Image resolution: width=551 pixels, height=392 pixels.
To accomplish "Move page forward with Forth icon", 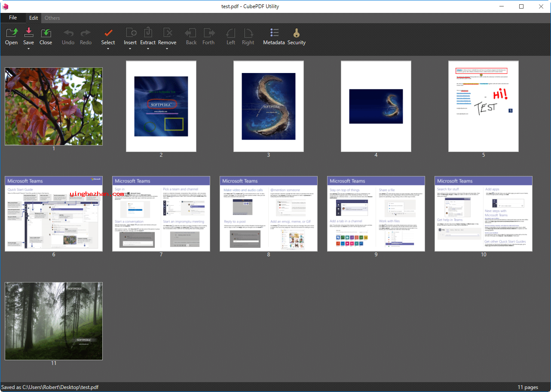I will coord(209,33).
